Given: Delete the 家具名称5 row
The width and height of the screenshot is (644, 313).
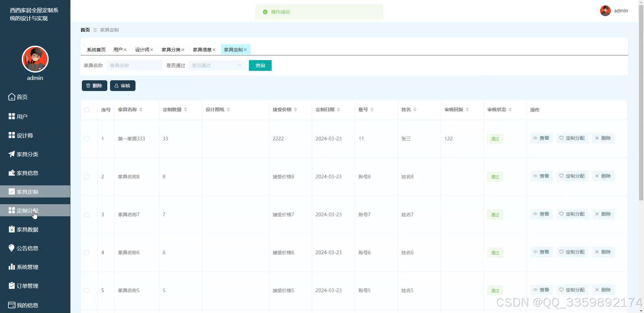Looking at the screenshot, I should tap(603, 290).
